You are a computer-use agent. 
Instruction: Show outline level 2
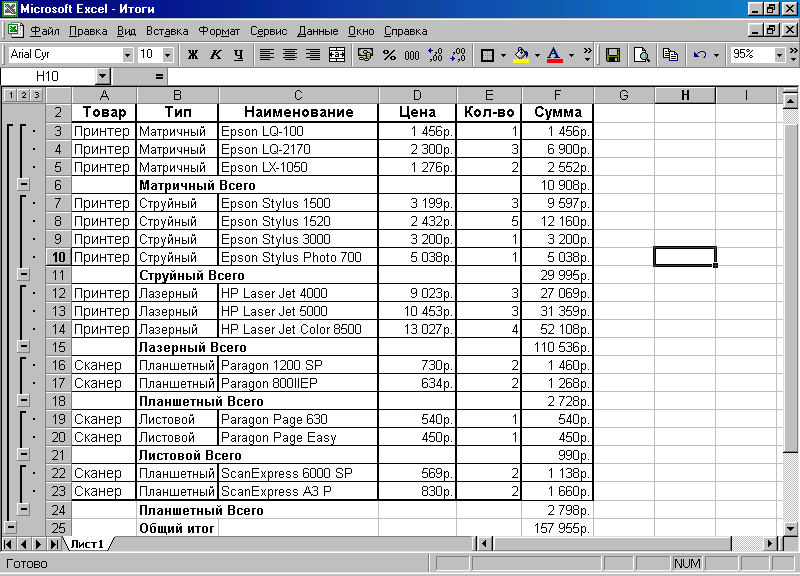point(23,95)
